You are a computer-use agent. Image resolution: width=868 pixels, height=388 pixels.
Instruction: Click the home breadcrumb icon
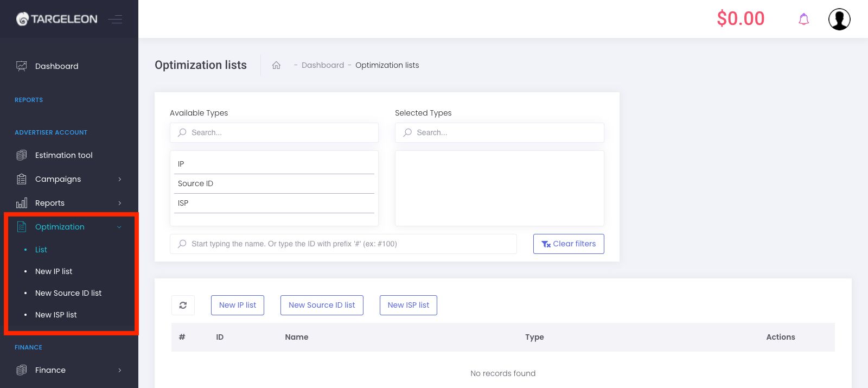276,65
